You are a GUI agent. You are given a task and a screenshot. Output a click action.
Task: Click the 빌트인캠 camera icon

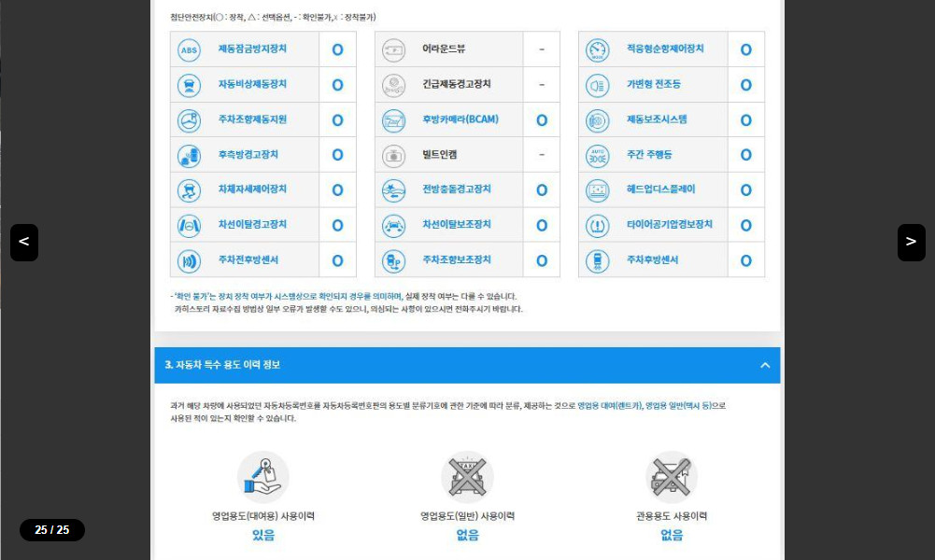393,155
